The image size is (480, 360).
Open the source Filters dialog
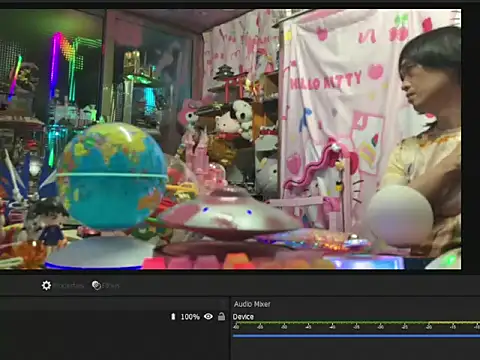click(x=105, y=285)
